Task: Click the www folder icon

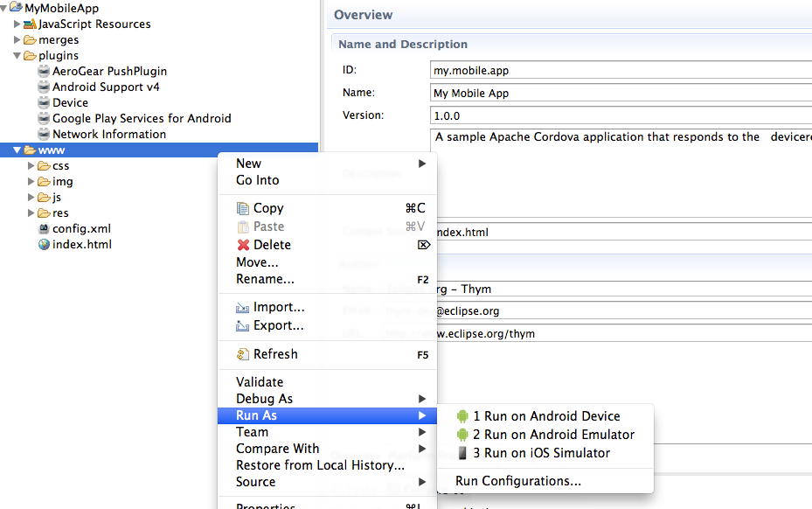Action: [x=30, y=150]
